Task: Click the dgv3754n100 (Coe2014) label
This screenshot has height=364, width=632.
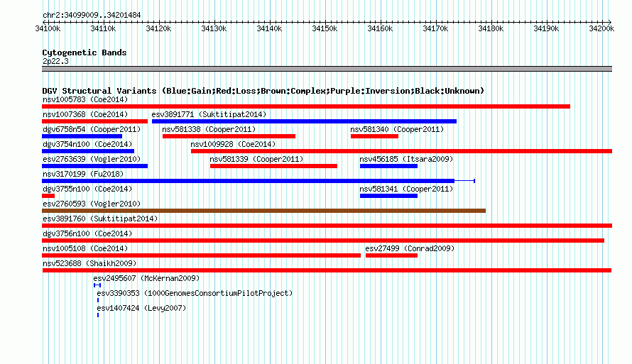Action: coord(87,144)
